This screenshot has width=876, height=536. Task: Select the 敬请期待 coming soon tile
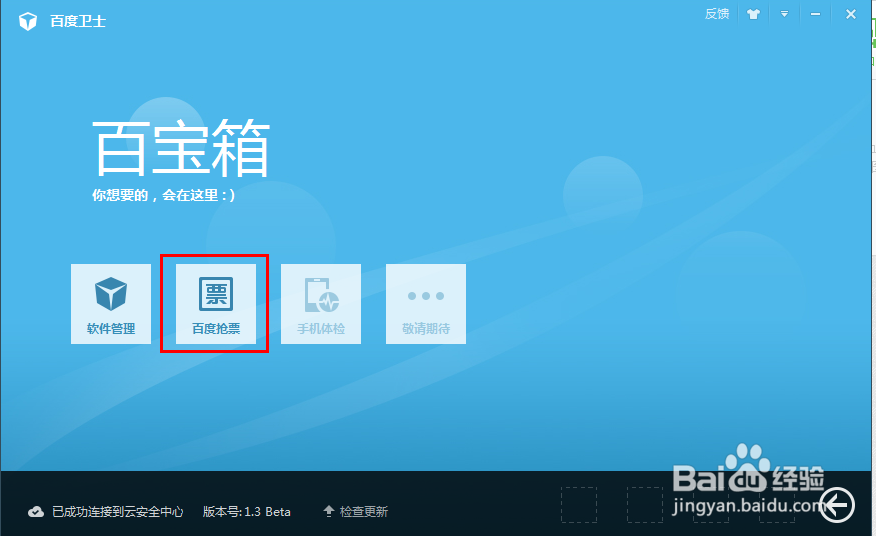[x=426, y=303]
